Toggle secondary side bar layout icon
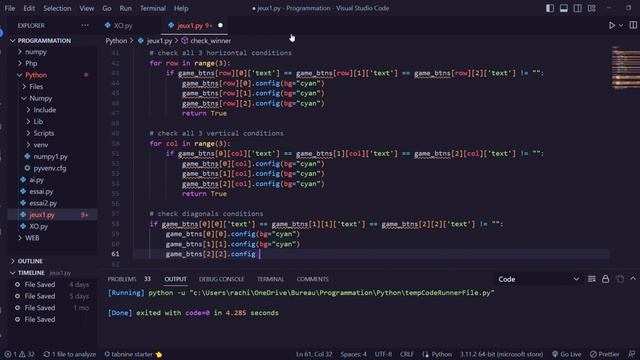Image resolution: width=640 pixels, height=360 pixels. 578,8
